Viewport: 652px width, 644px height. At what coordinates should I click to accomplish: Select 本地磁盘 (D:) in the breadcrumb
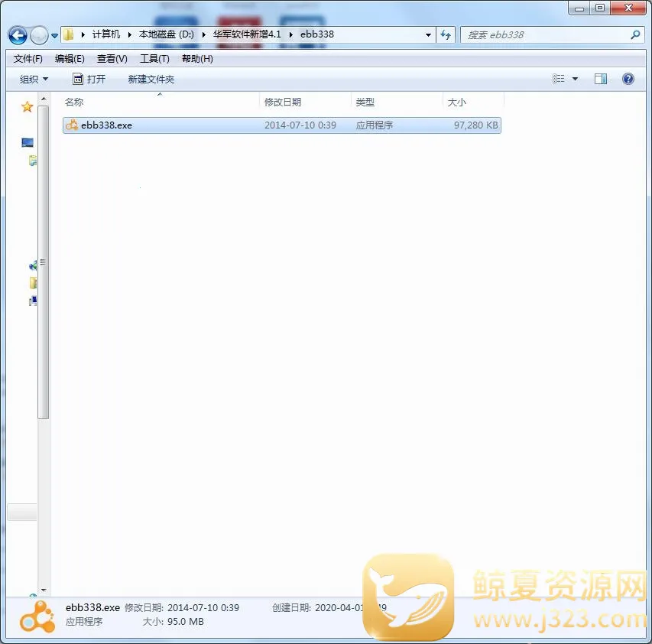tap(167, 34)
